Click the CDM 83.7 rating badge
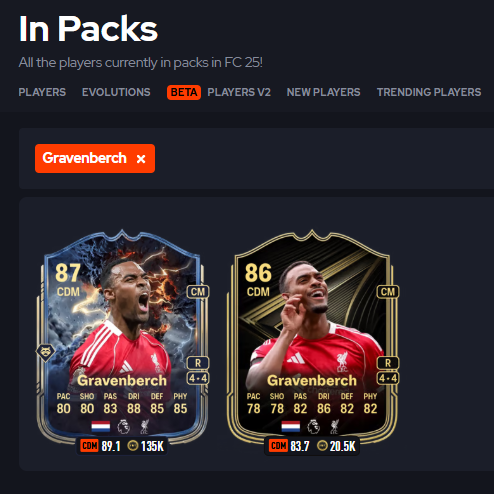 [289, 446]
